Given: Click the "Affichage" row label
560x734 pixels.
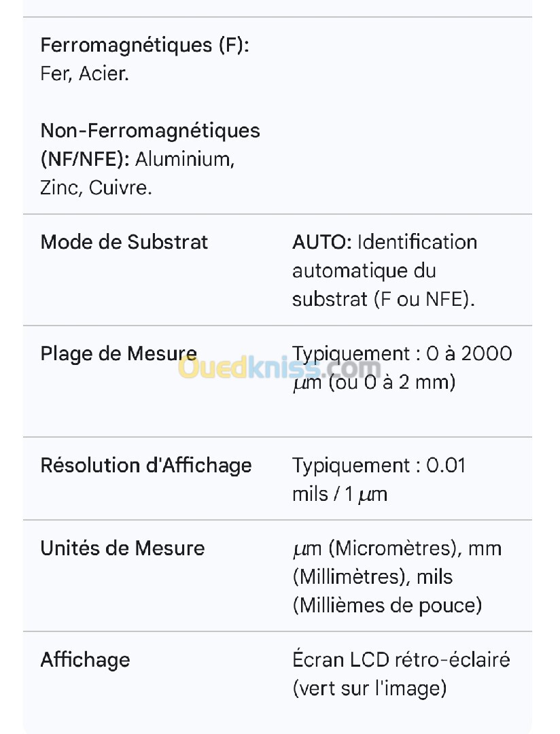Looking at the screenshot, I should [85, 660].
